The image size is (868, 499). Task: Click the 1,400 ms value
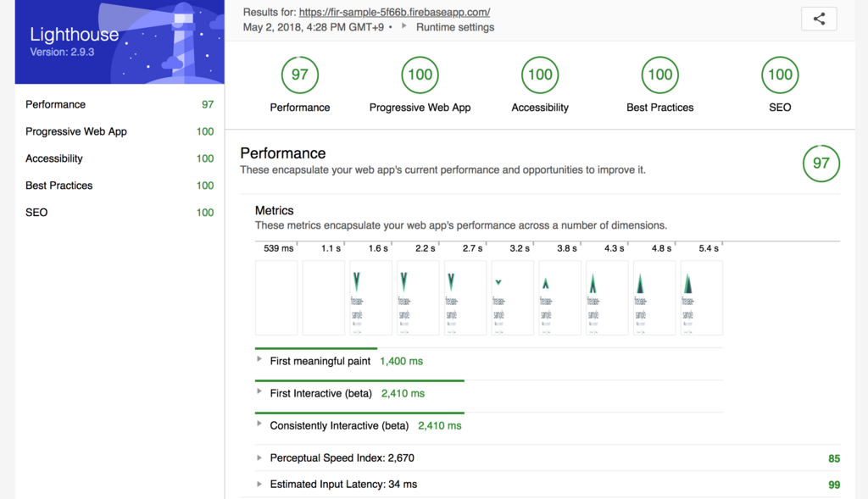click(401, 361)
